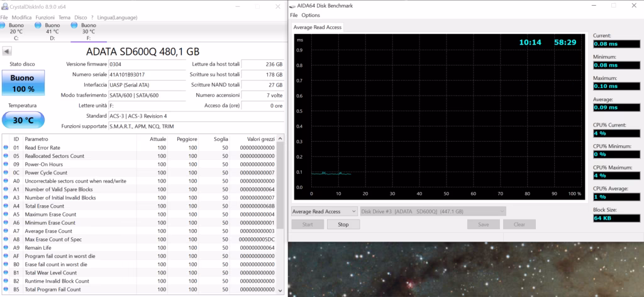The width and height of the screenshot is (644, 297).
Task: Click the Standard field ACS-3 Revision 4
Action: pos(196,116)
